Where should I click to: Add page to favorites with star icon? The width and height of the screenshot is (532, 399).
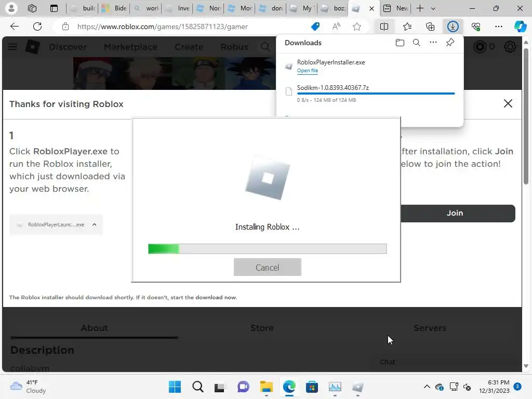click(356, 26)
